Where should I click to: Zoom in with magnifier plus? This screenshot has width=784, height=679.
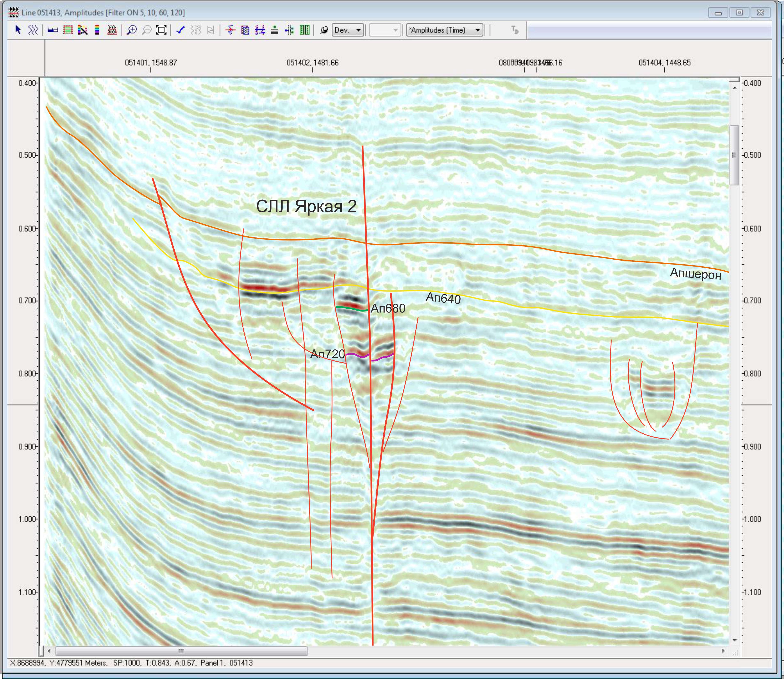132,30
